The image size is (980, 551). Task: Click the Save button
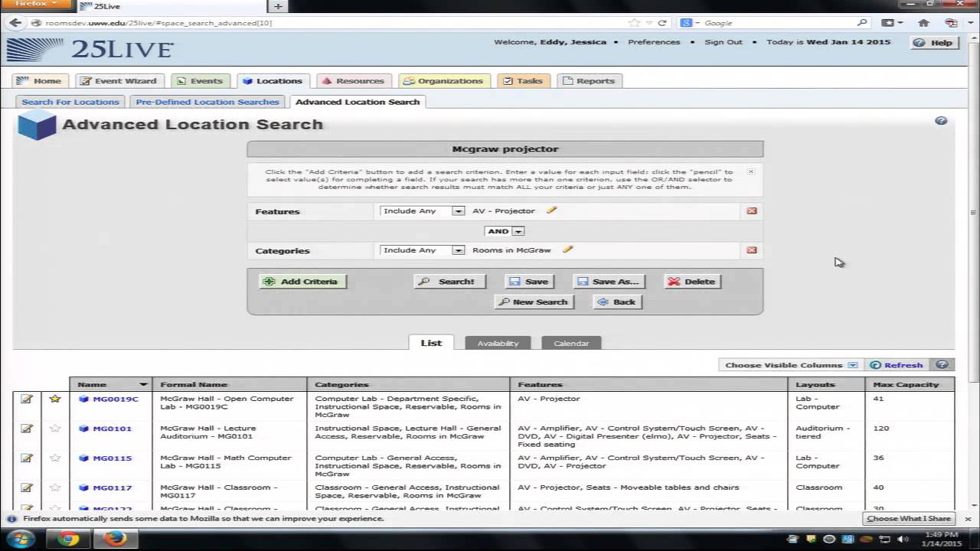point(530,282)
